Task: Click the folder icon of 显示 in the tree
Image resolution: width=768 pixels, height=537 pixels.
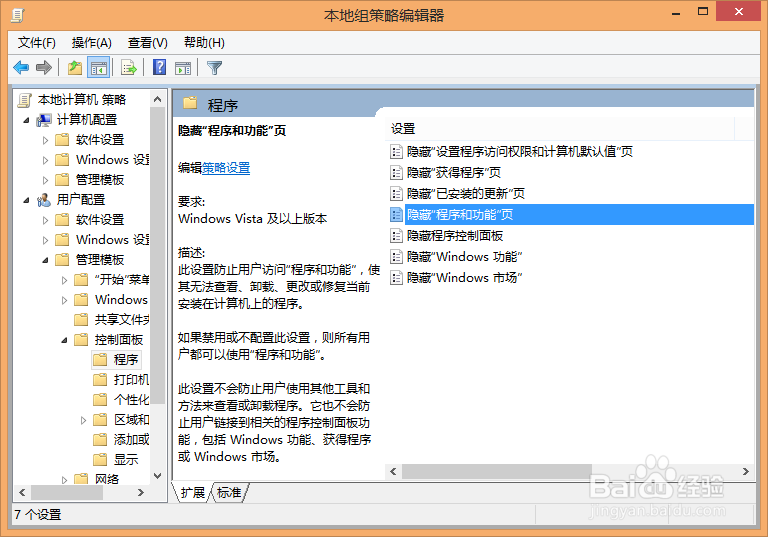Action: pyautogui.click(x=100, y=459)
